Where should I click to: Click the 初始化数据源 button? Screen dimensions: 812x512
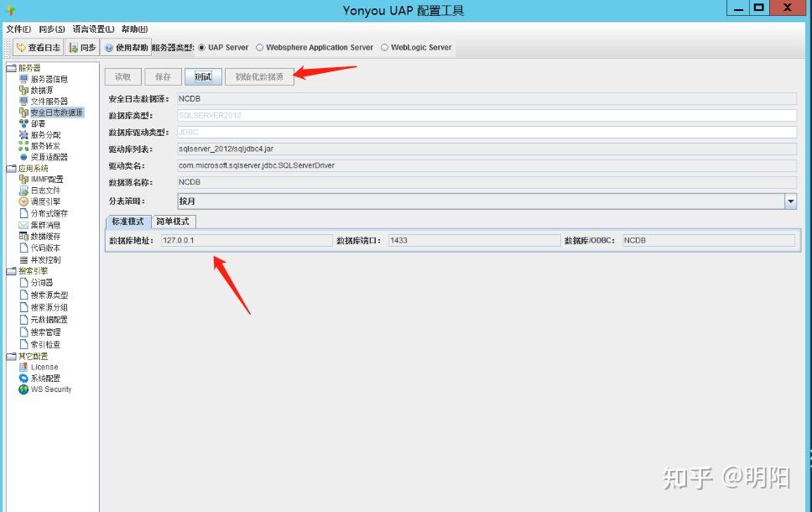click(x=258, y=76)
